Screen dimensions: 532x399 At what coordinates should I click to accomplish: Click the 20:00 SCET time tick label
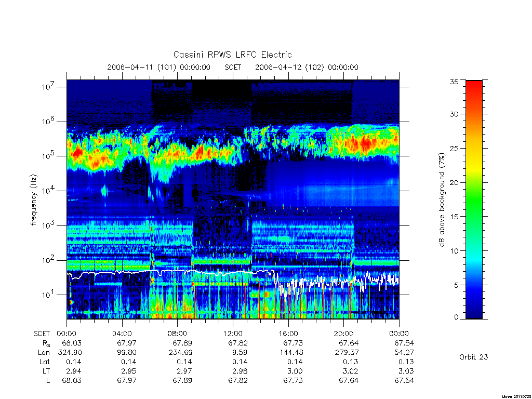[344, 334]
